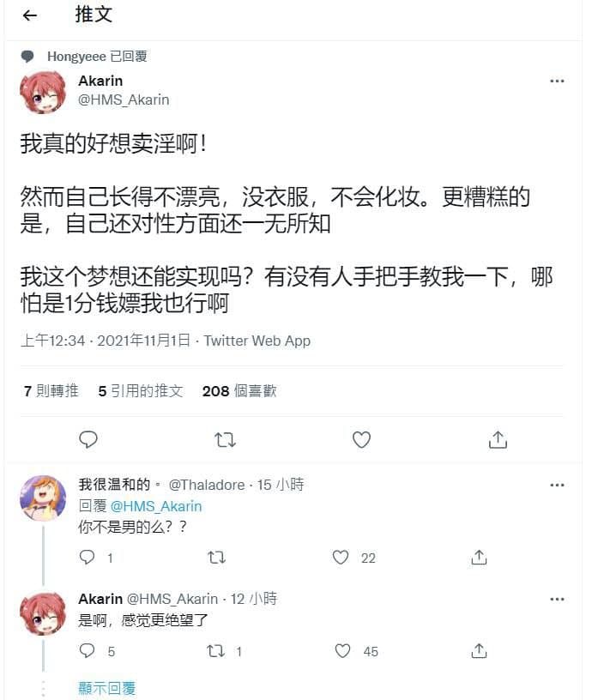Share Akarin's reply tweet
The image size is (598, 700).
pyautogui.click(x=479, y=651)
